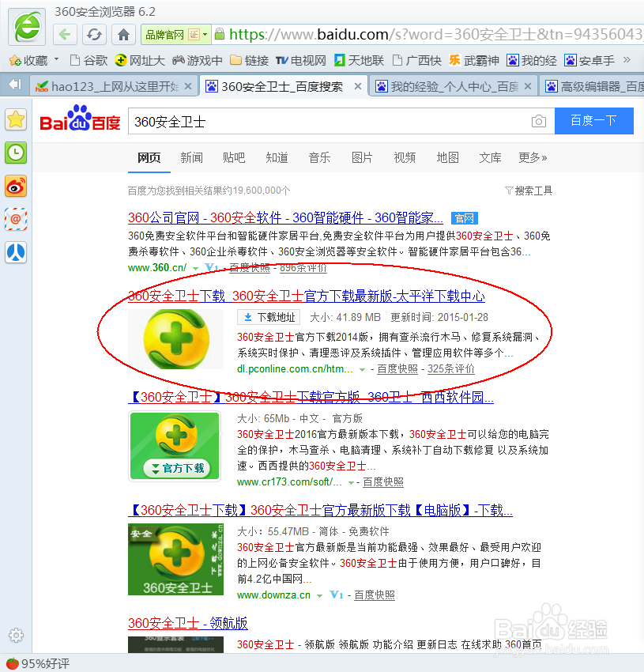The height and width of the screenshot is (672, 644).
Task: Expand the dl.pconline.com.cn URL arrow
Action: [362, 369]
